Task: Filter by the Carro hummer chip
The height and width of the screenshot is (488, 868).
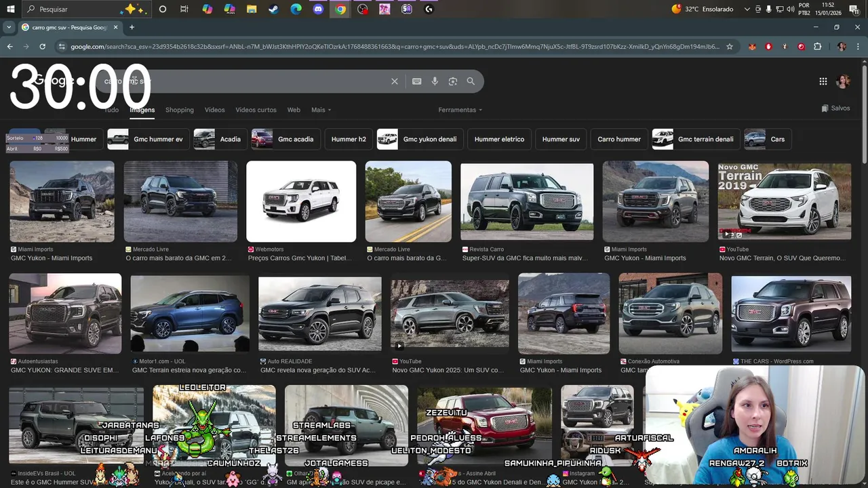Action: 618,139
